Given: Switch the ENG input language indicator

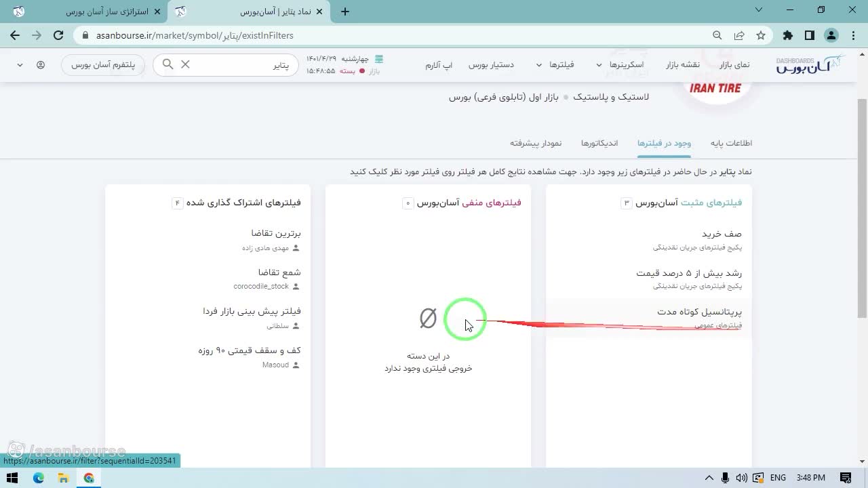Looking at the screenshot, I should 778,478.
